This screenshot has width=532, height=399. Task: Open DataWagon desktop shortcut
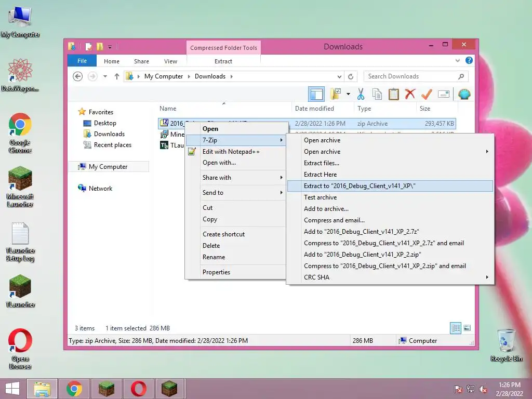[20, 75]
